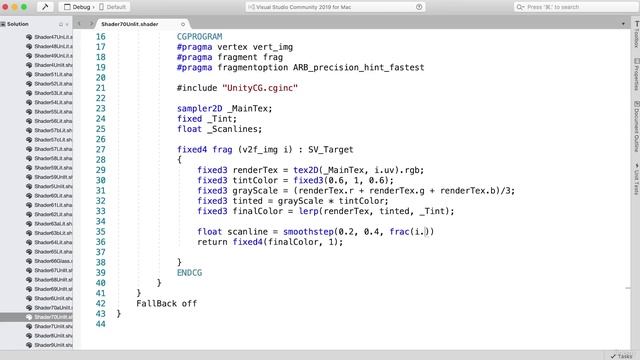Click the Shader59Unlit file icon
This screenshot has width=640, height=360.
pos(29,177)
